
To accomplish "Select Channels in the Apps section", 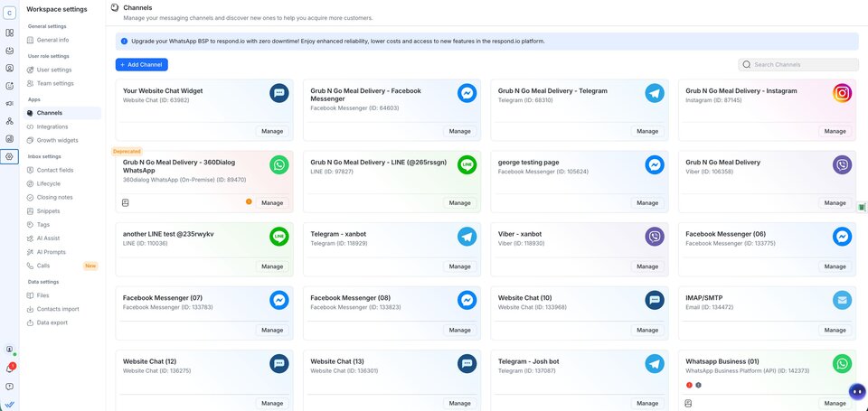I will click(62, 113).
